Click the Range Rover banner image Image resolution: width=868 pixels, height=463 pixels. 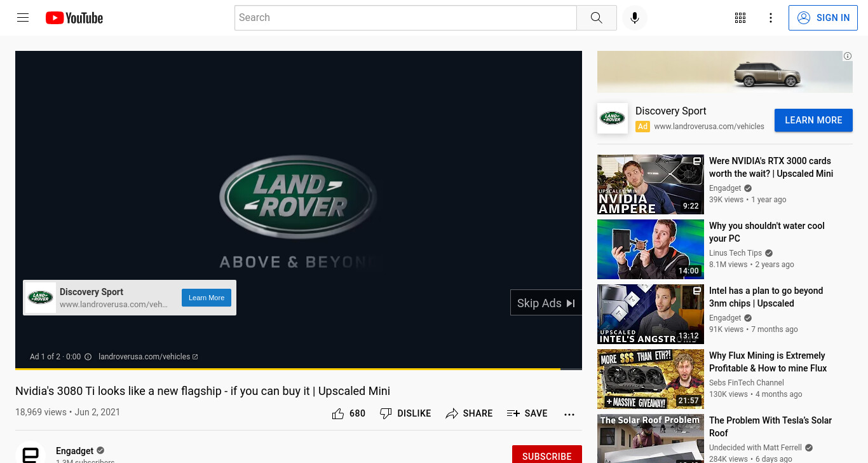coord(725,72)
